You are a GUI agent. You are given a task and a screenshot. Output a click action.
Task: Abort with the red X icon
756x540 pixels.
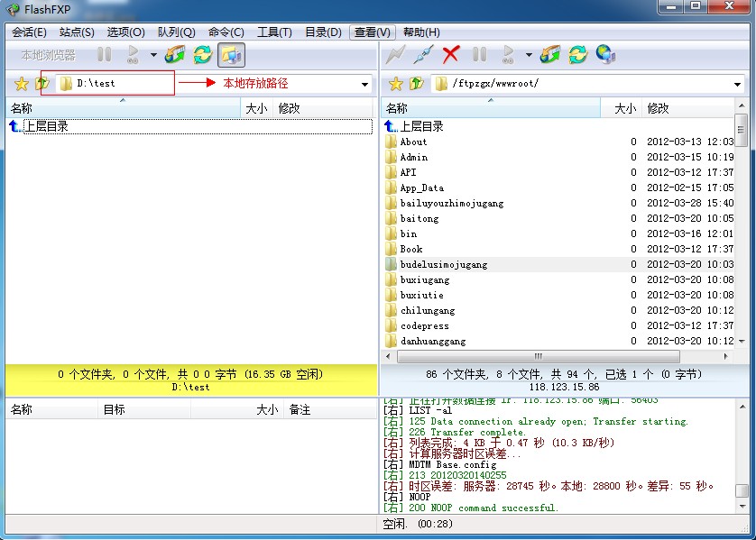tap(451, 55)
